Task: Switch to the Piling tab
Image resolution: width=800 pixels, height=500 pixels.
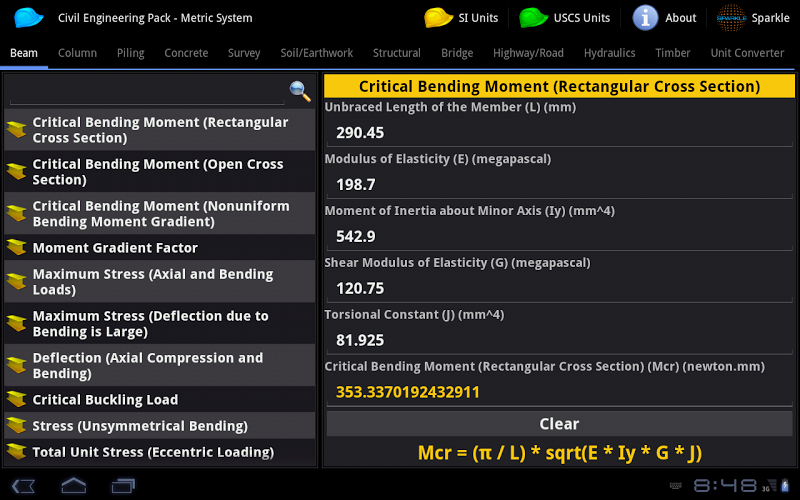Action: pos(131,53)
